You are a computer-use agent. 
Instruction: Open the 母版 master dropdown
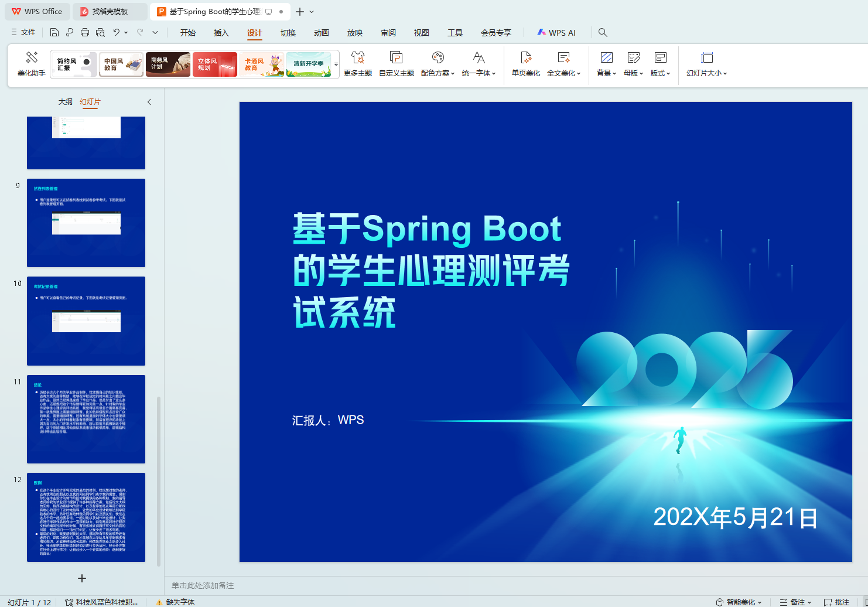(633, 64)
